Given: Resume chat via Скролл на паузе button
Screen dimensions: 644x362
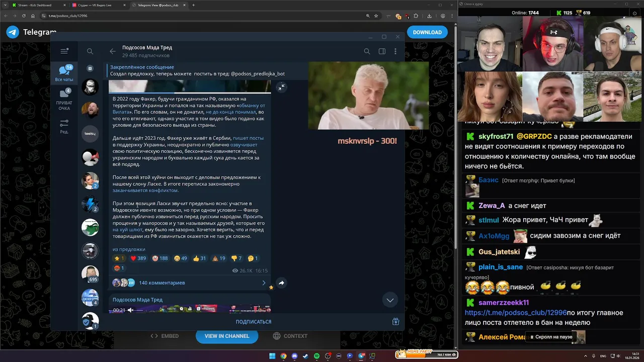Looking at the screenshot, I should tap(551, 337).
